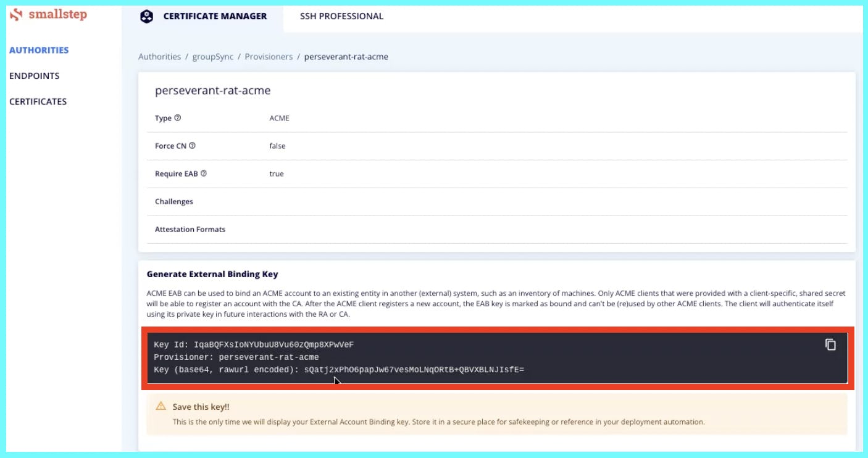Open Endpoints from the sidebar
The width and height of the screenshot is (868, 458).
pyautogui.click(x=34, y=75)
